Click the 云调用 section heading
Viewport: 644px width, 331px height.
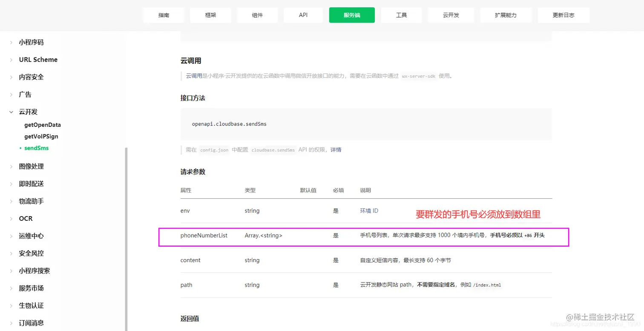tap(191, 61)
